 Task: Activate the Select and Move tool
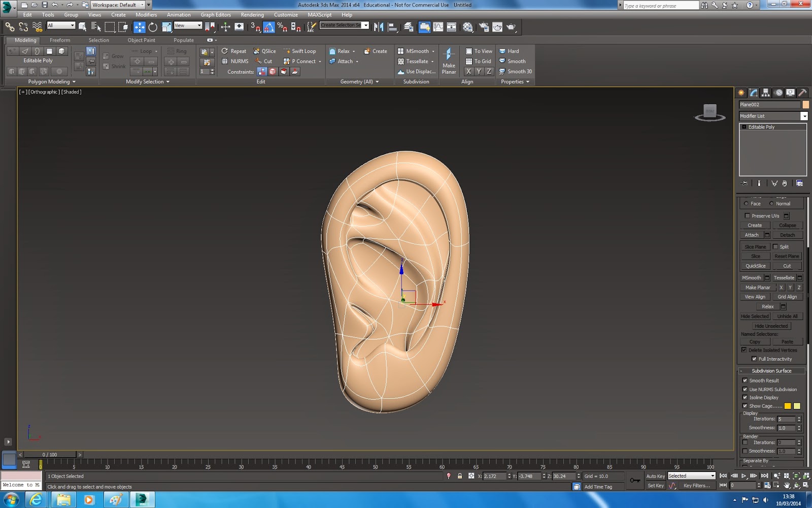[139, 27]
